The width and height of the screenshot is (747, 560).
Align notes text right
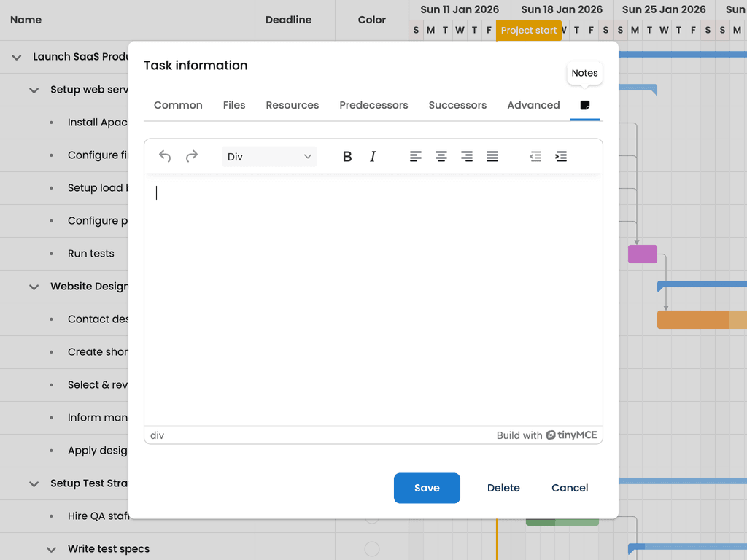[467, 156]
